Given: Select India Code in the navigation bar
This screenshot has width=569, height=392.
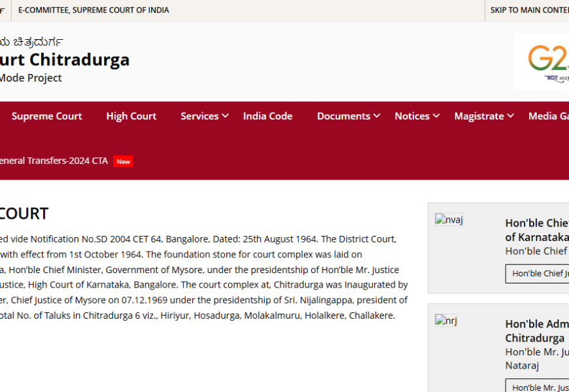Looking at the screenshot, I should [x=267, y=116].
